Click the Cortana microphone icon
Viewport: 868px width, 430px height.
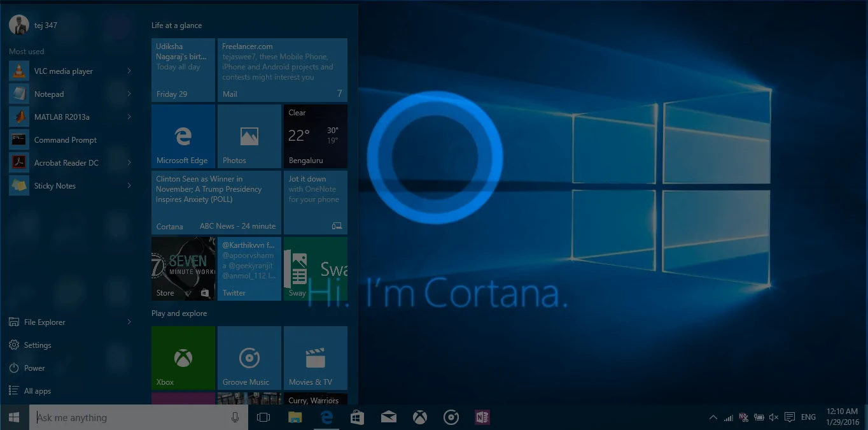(x=235, y=418)
